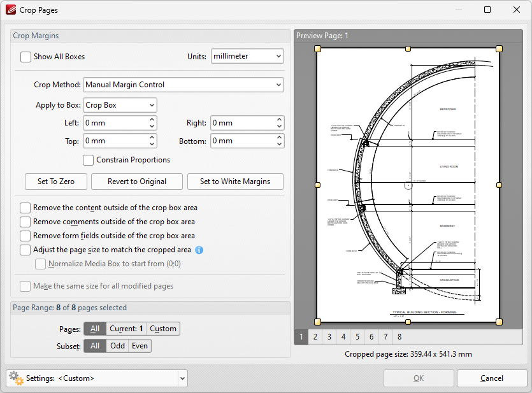Screen dimensions: 532x393
Task: Increase the Right margin with up arrow
Action: coord(279,119)
